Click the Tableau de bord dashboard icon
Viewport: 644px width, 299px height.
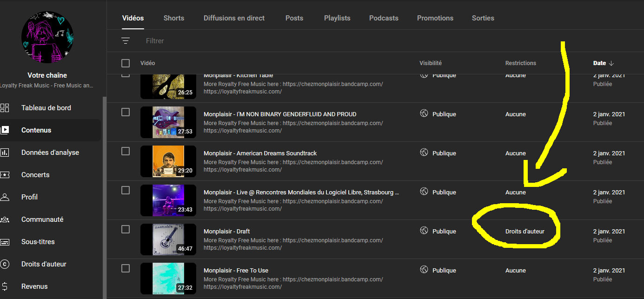5,108
